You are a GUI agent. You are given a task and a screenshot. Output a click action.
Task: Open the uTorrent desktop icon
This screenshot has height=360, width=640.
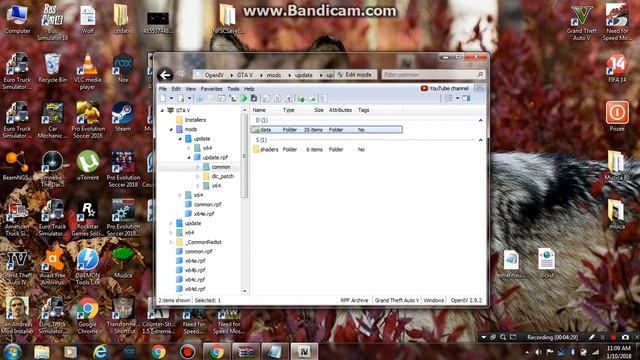(x=88, y=166)
